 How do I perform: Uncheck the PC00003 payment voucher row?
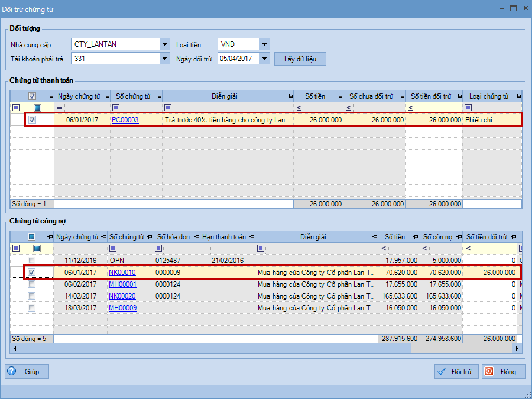click(x=33, y=120)
